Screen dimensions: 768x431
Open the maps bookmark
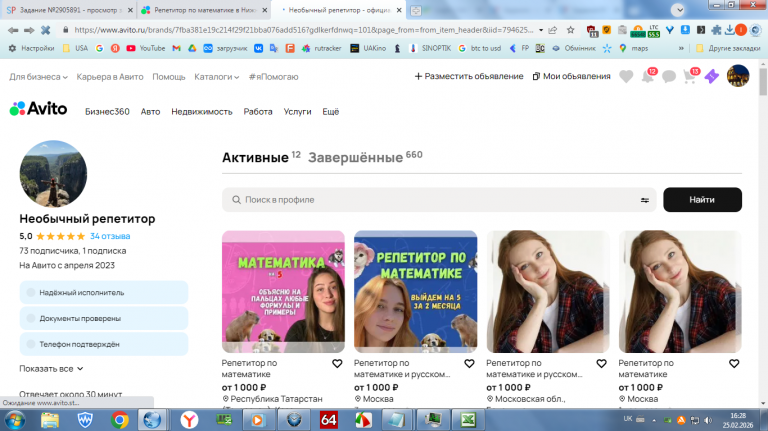633,48
